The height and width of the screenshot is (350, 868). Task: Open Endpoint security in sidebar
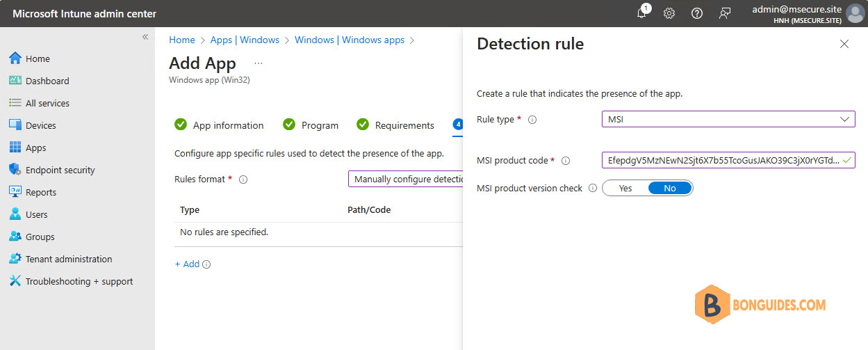click(60, 170)
